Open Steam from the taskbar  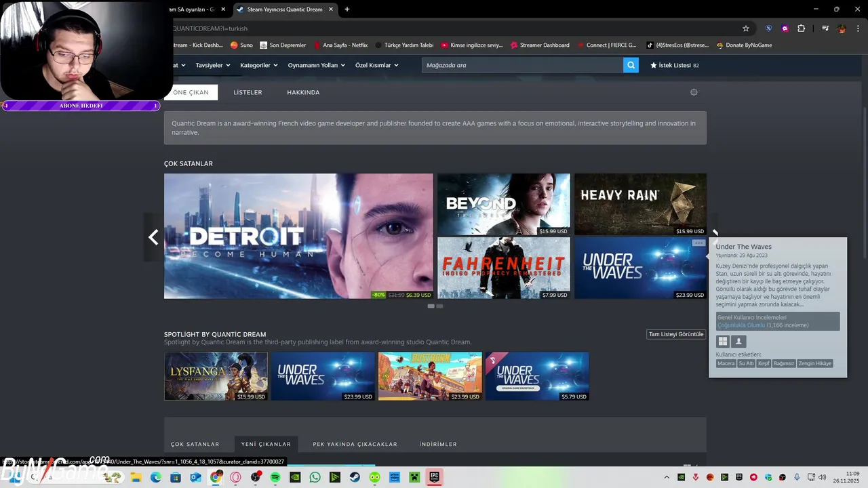[355, 477]
